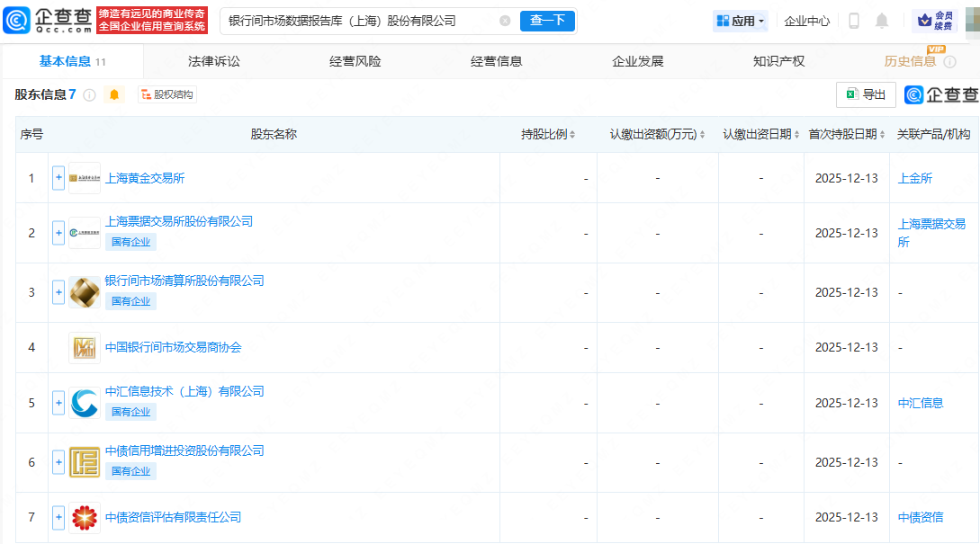Open the notification bell in header
Screen dimensions: 980x544
coord(882,21)
